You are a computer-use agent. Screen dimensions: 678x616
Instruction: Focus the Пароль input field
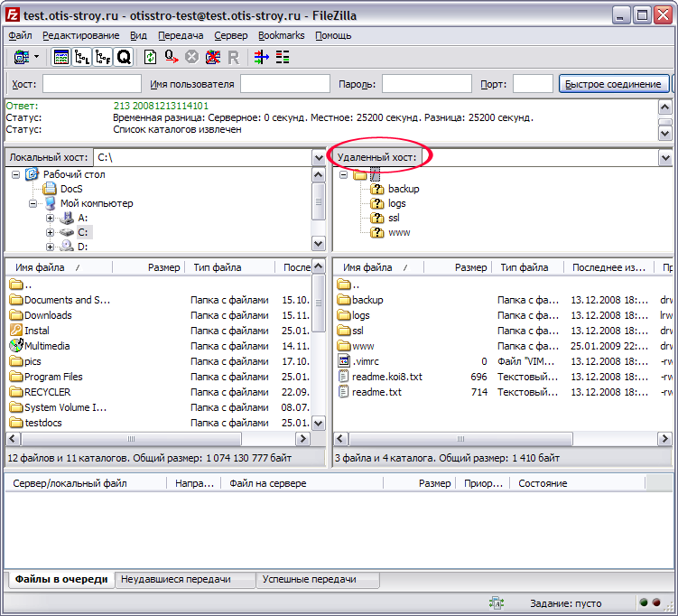(427, 84)
